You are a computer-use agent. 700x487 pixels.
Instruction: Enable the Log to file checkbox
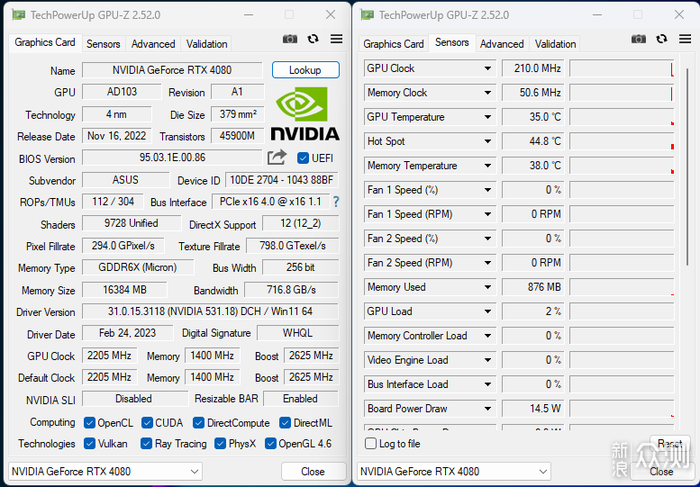371,443
